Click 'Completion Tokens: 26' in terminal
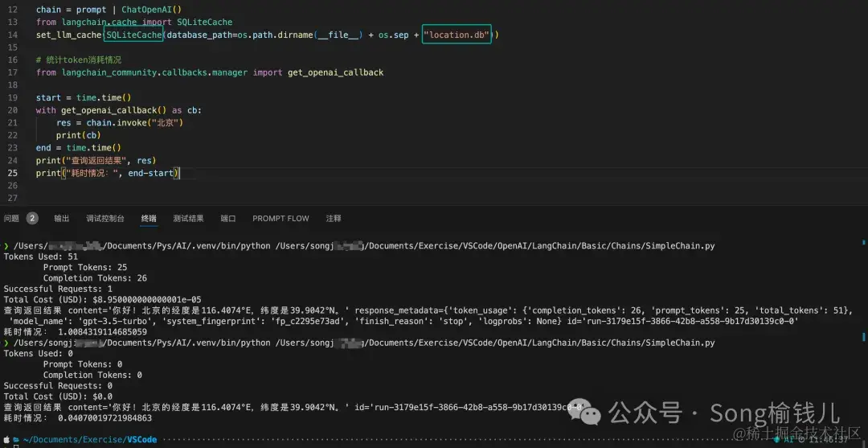868x448 pixels. click(95, 278)
